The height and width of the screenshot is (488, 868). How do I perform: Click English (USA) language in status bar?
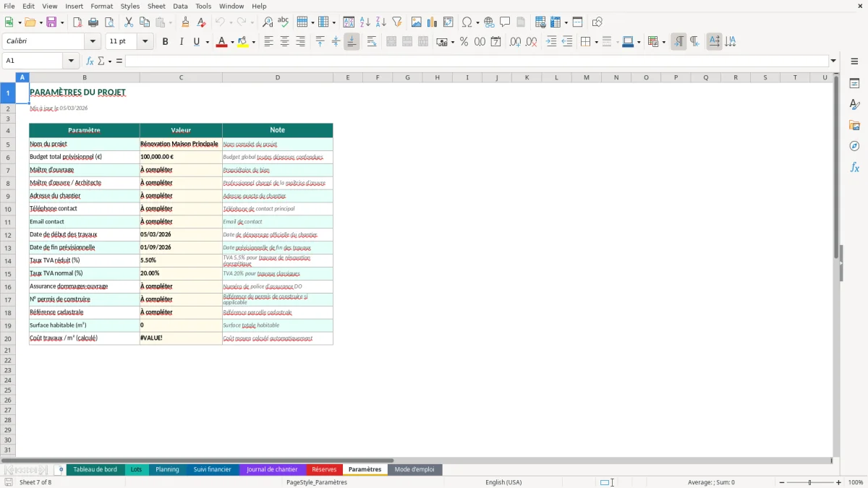503,482
